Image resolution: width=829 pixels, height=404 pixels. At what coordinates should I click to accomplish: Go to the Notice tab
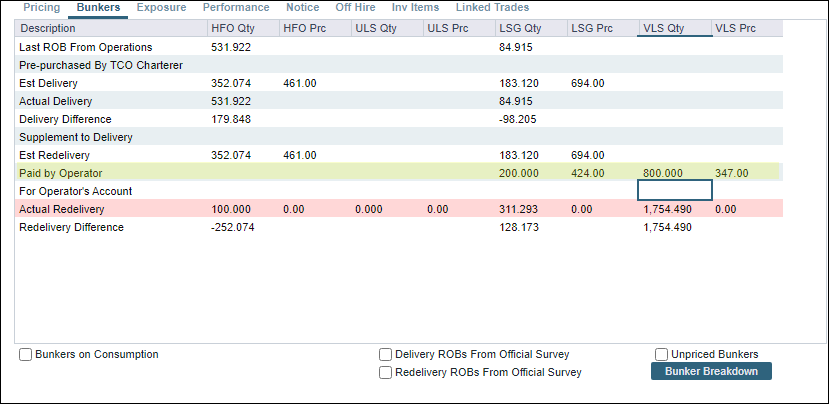[x=301, y=8]
